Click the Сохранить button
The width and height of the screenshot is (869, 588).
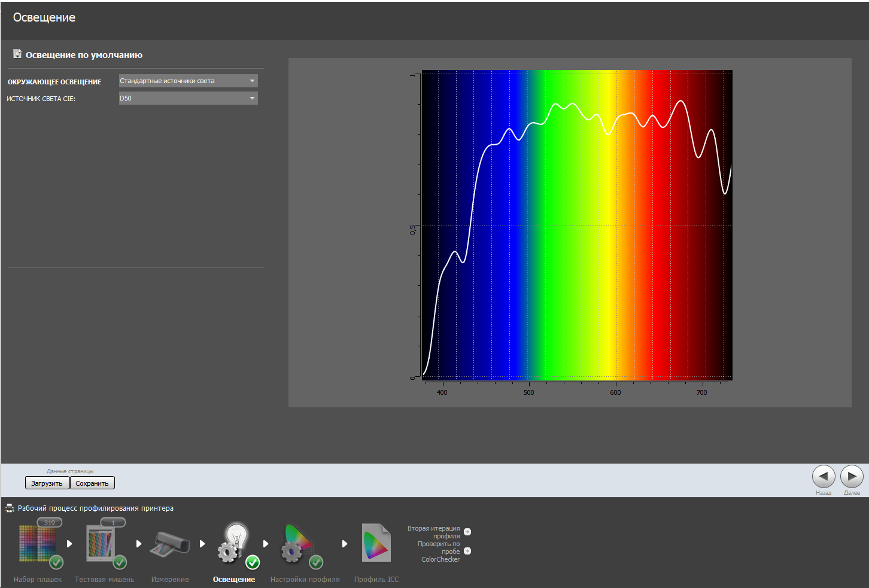pyautogui.click(x=92, y=483)
